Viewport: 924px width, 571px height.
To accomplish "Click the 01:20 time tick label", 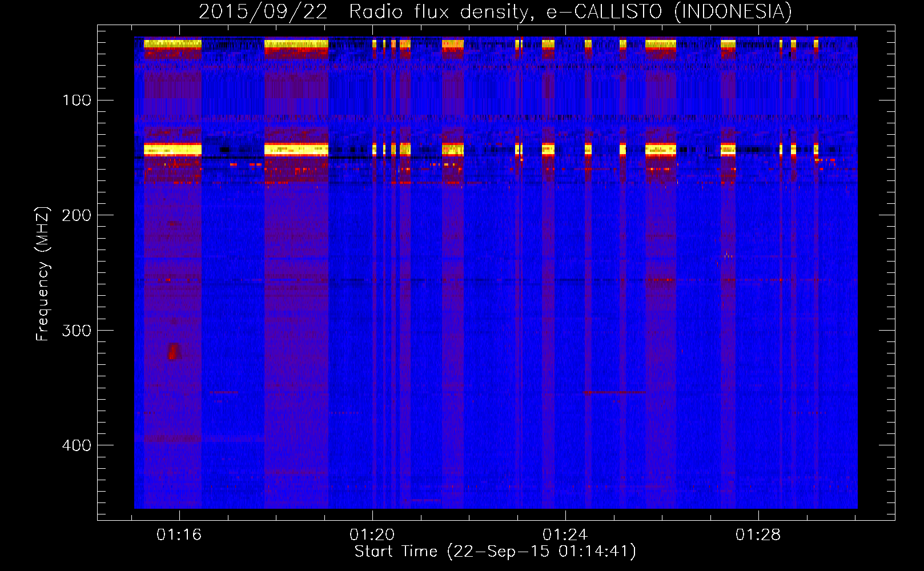I will click(372, 535).
